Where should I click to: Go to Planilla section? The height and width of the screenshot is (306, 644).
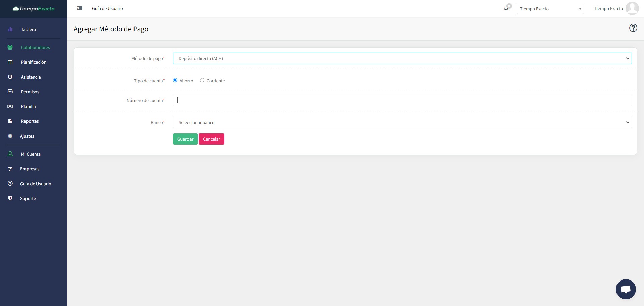click(29, 106)
